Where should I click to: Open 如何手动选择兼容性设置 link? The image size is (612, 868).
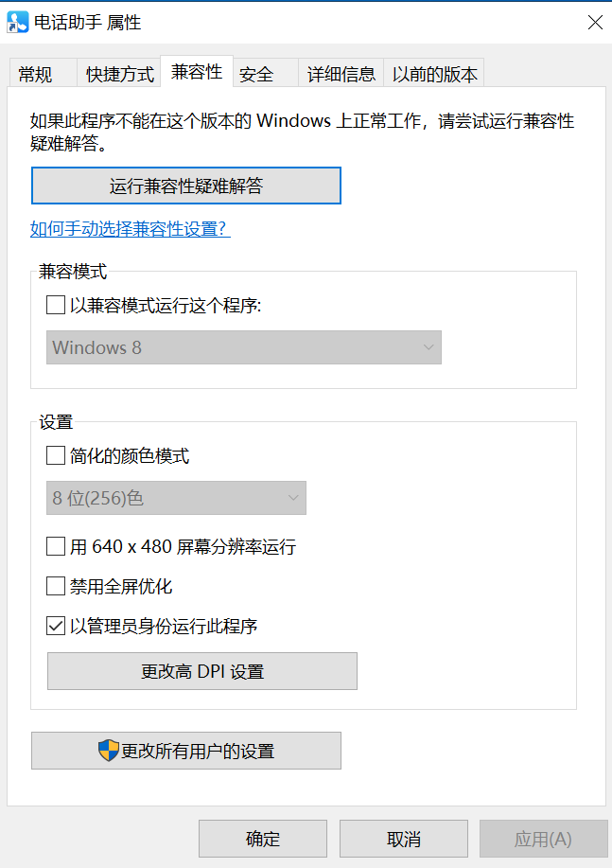tap(131, 229)
